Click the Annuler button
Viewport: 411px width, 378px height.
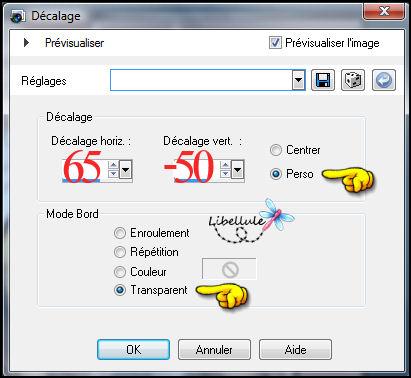pyautogui.click(x=214, y=349)
